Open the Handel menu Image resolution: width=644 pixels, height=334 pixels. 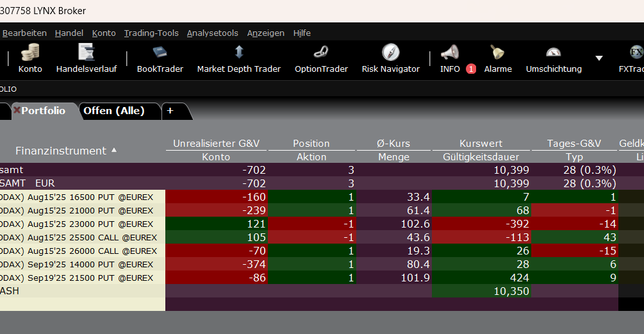(x=69, y=33)
